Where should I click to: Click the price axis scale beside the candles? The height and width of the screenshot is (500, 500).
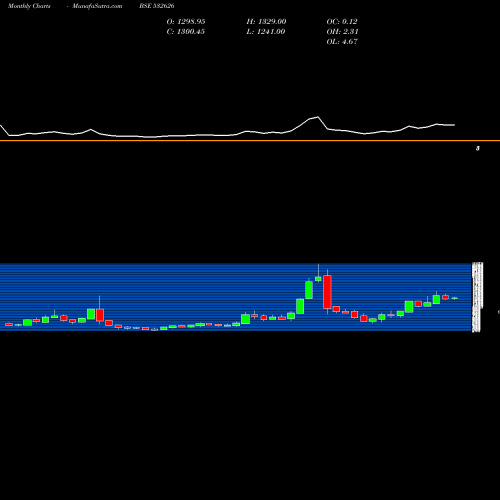[x=477, y=297]
